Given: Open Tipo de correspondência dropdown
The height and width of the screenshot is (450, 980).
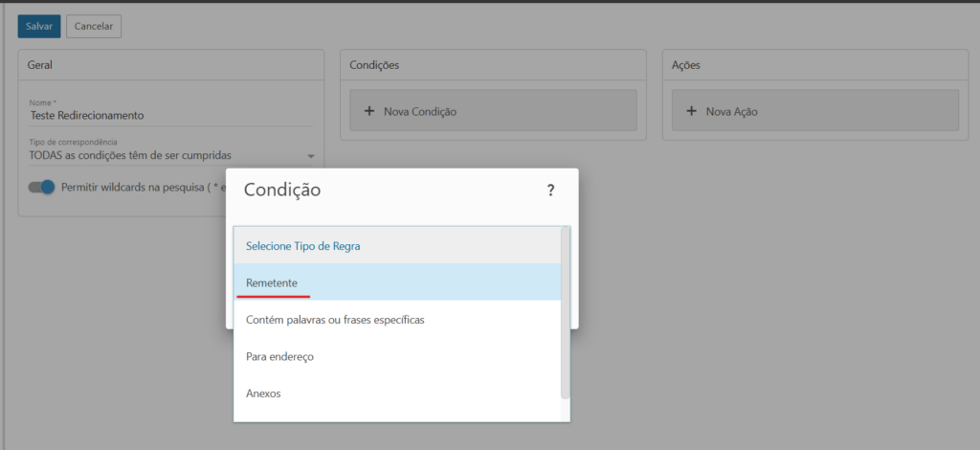Looking at the screenshot, I should click(171, 156).
